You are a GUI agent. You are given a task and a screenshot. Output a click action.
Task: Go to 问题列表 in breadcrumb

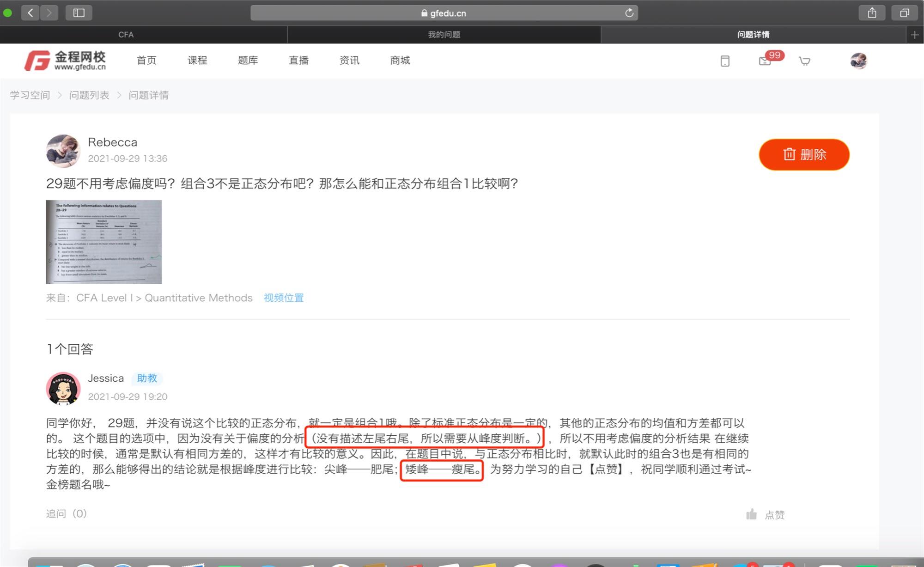(89, 95)
